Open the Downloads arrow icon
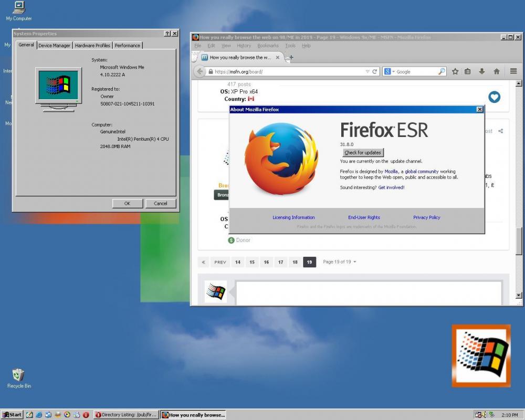 [481, 71]
